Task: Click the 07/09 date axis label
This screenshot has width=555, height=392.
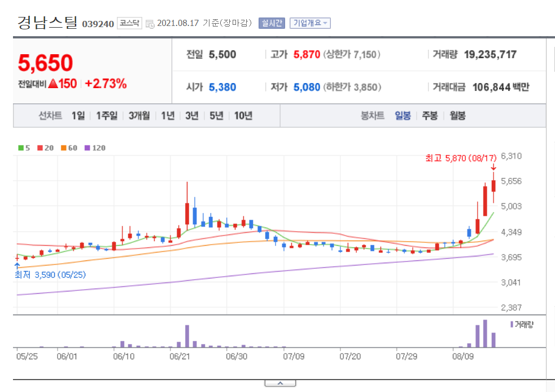Action: tap(294, 356)
